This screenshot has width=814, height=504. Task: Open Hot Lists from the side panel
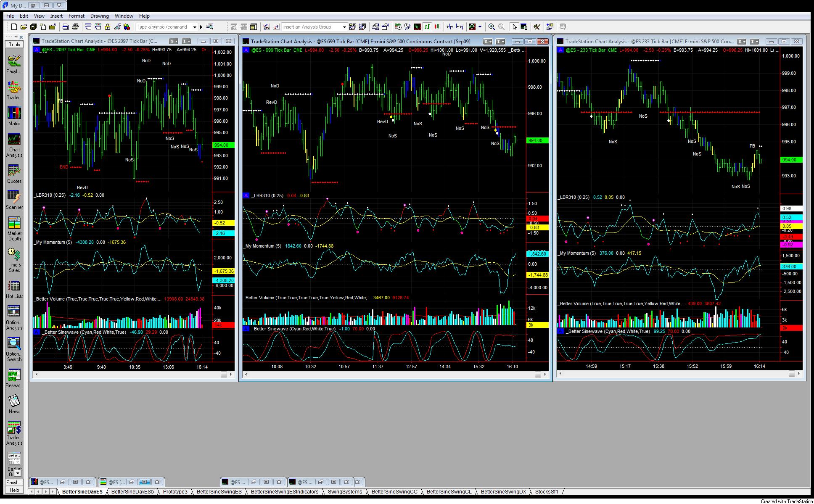tap(14, 289)
